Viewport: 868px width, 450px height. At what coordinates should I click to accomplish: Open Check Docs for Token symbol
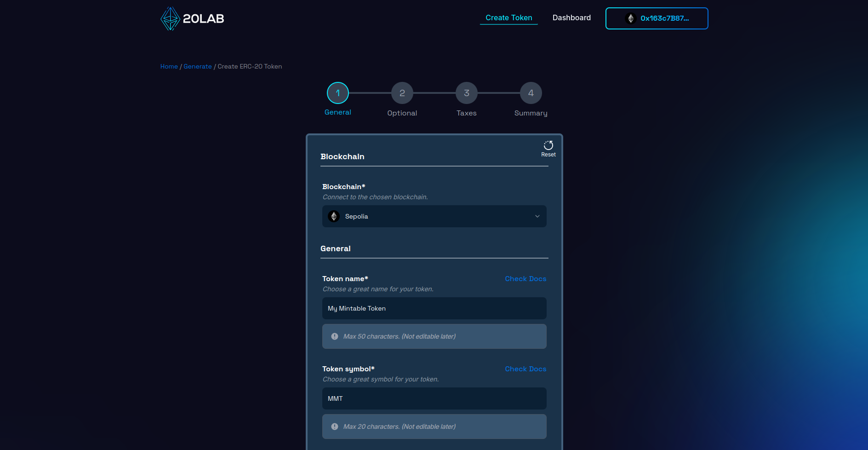525,369
